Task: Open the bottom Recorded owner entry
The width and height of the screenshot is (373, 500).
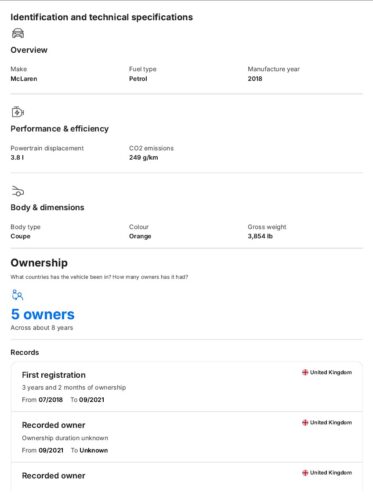Action: click(187, 477)
